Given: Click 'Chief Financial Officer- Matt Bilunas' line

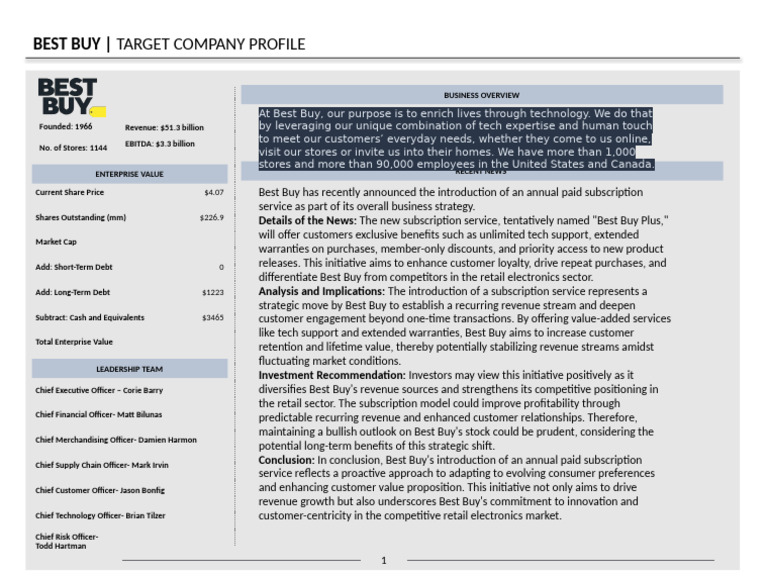Looking at the screenshot, I should pos(98,414).
